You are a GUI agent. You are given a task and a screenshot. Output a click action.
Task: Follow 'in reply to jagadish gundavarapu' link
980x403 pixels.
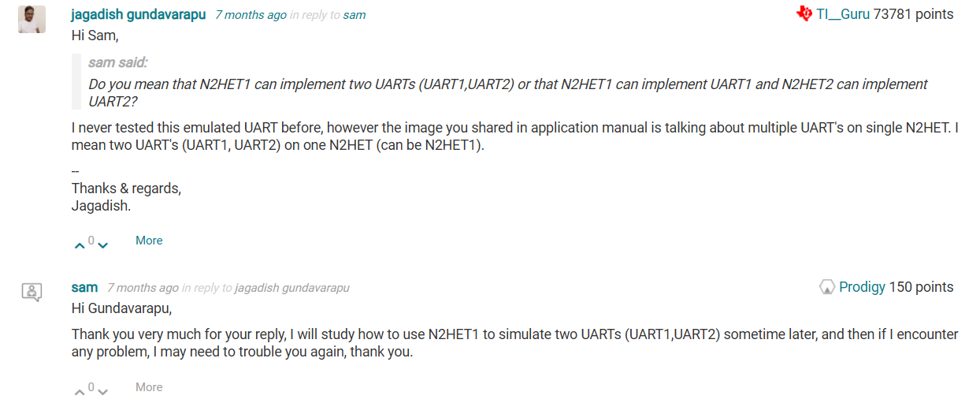coord(291,288)
